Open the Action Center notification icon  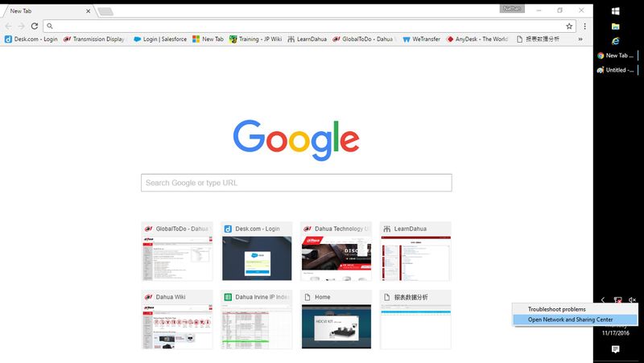[615, 349]
